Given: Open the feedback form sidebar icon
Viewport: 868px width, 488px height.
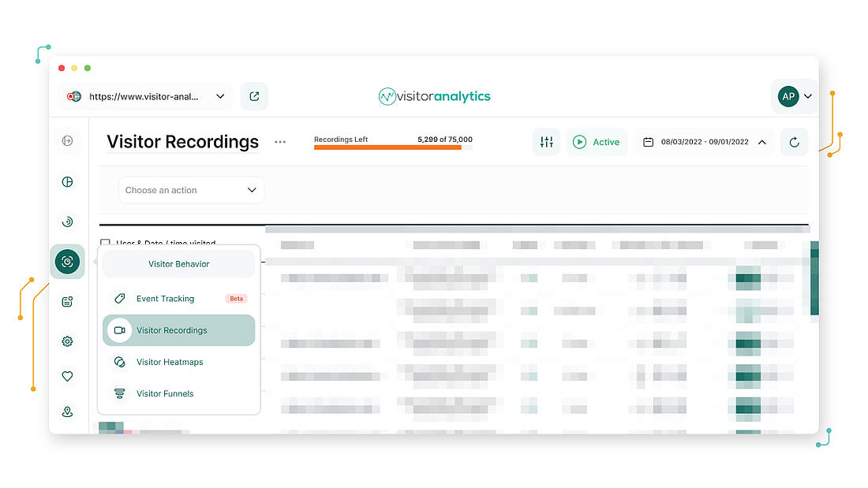Looking at the screenshot, I should click(68, 301).
